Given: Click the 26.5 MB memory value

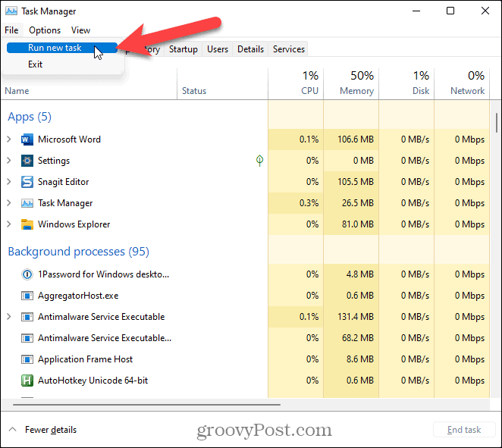Looking at the screenshot, I should coord(358,203).
